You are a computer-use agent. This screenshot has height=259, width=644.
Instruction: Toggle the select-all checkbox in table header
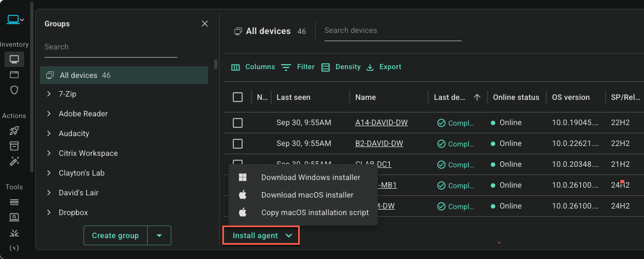238,97
